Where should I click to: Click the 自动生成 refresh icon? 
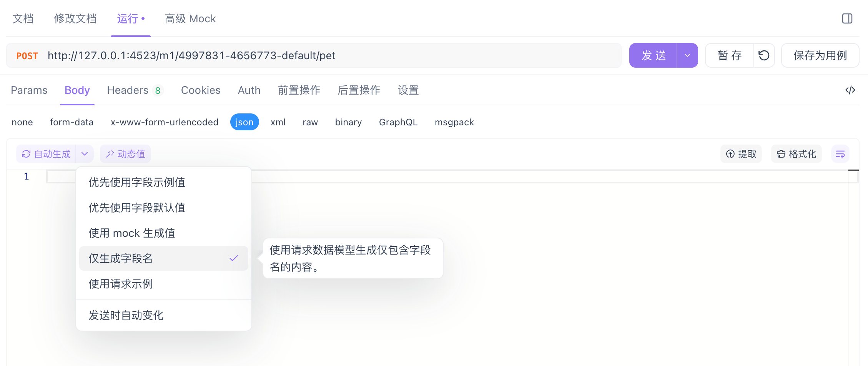click(x=26, y=153)
